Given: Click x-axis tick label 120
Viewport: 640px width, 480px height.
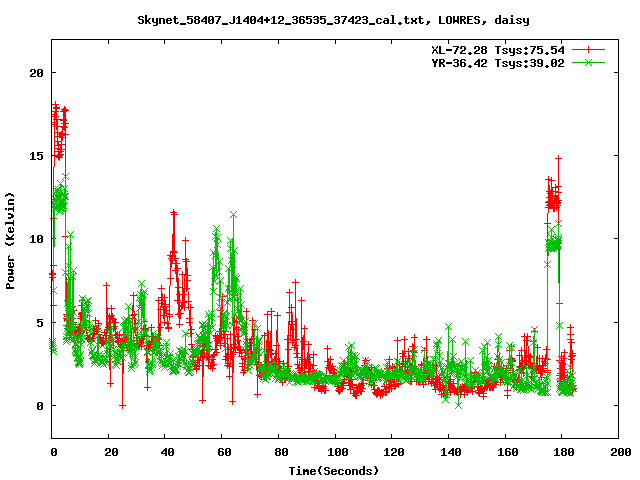Looking at the screenshot, I should point(394,452).
